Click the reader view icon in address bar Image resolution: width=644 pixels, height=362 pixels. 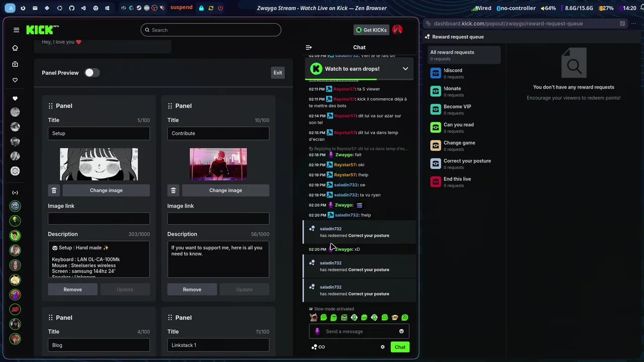coord(622,23)
